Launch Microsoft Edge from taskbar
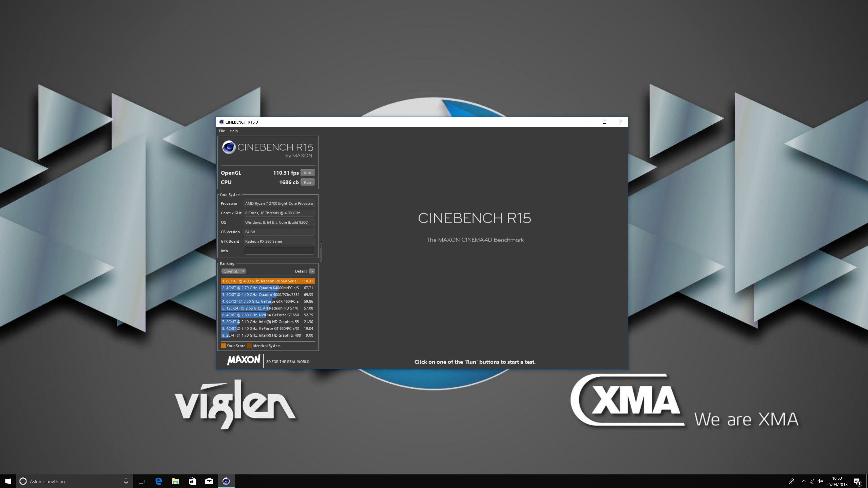The width and height of the screenshot is (868, 488). coord(158,481)
